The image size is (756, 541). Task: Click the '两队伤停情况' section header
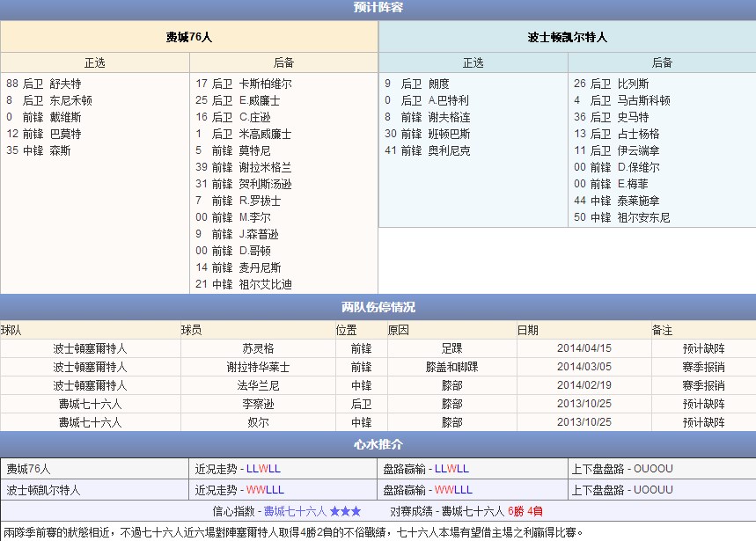point(378,307)
